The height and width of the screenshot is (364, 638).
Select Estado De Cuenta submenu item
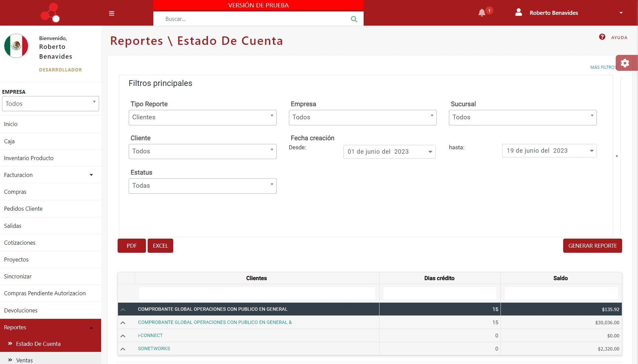[x=51, y=344]
